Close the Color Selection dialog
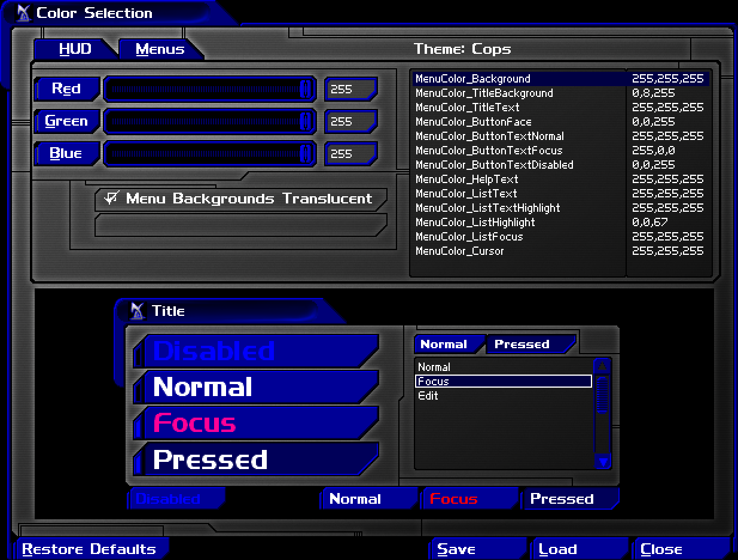The image size is (738, 560). (x=681, y=549)
